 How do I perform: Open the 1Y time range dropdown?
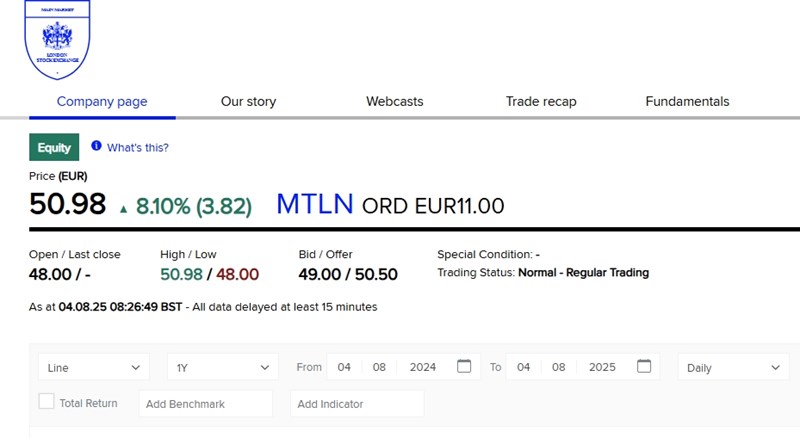tap(223, 367)
